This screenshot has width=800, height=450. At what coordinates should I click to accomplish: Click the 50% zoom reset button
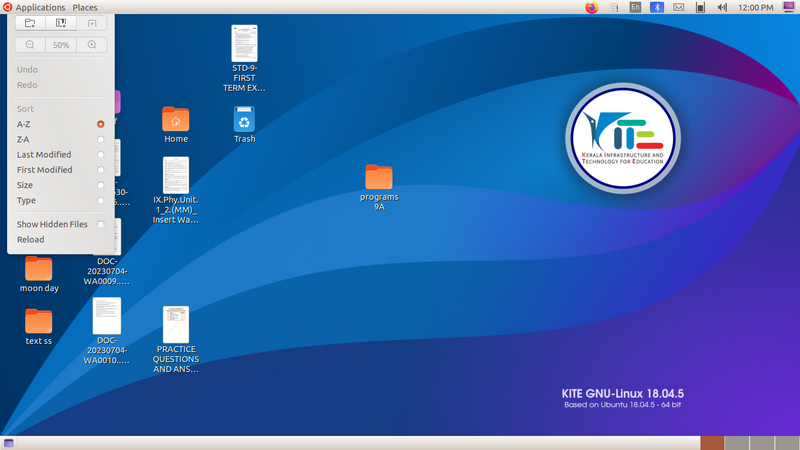pyautogui.click(x=61, y=45)
